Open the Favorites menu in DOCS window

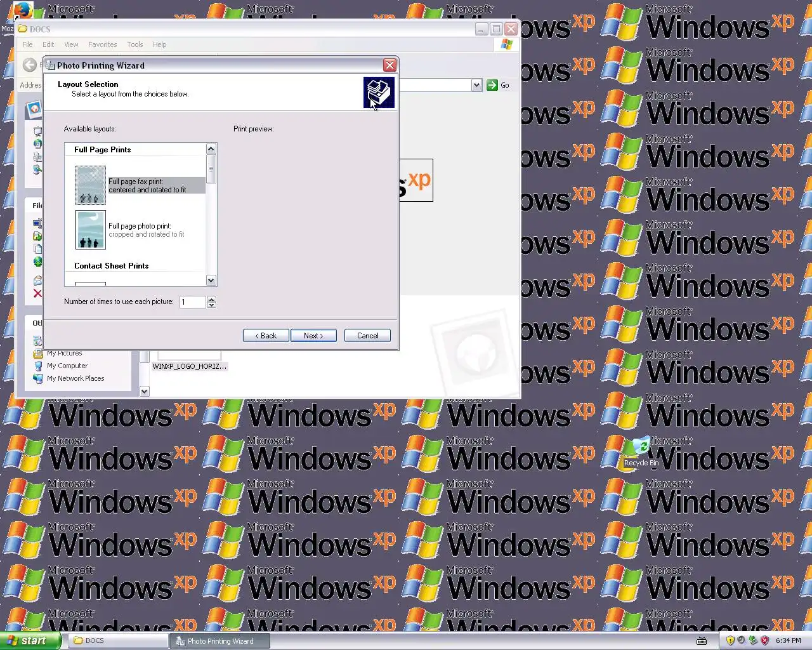pos(103,44)
